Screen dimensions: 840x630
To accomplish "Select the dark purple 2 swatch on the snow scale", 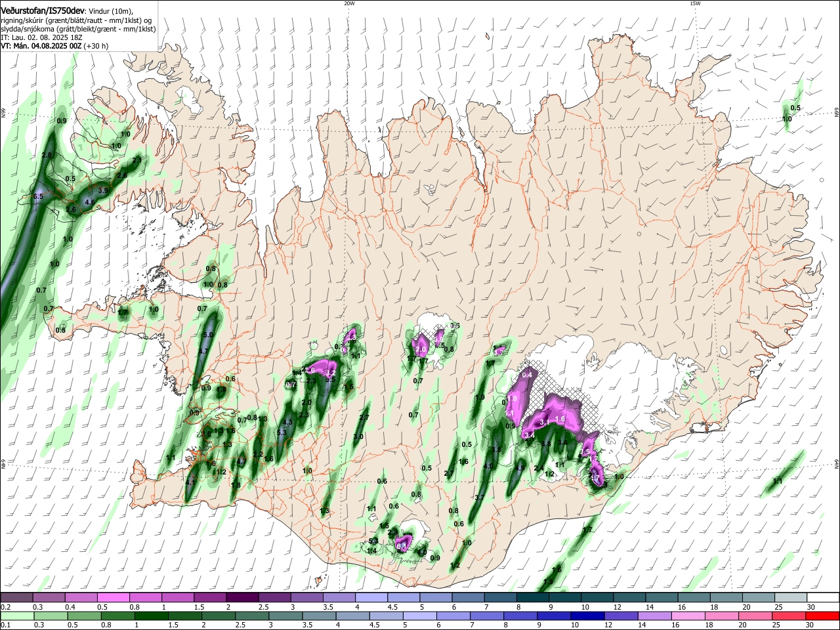I will [x=243, y=597].
